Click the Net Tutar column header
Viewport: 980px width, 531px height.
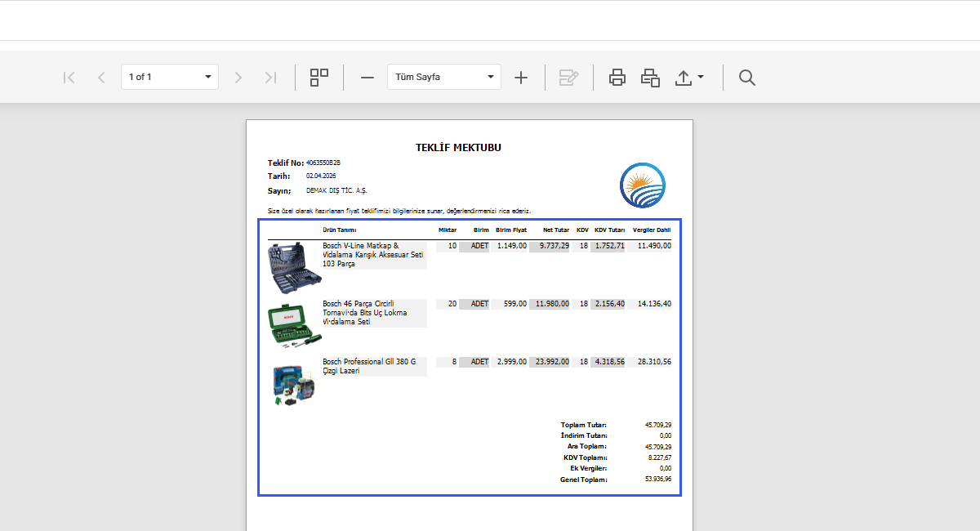click(556, 230)
